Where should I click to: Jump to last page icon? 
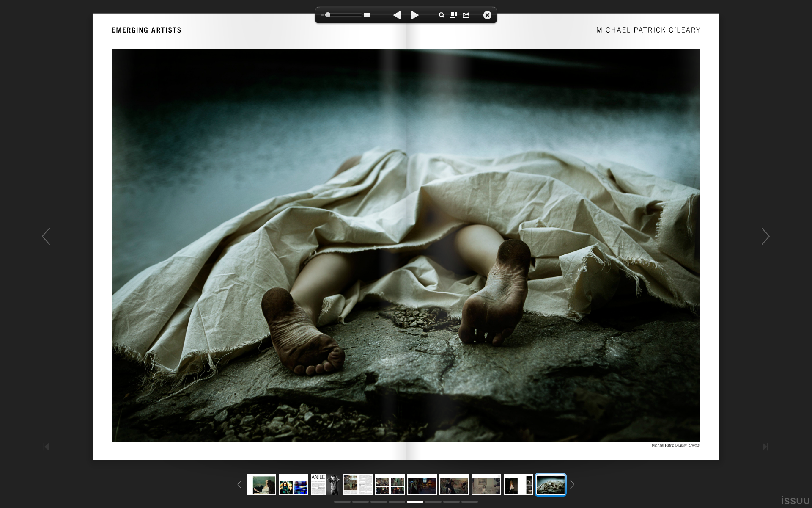click(765, 447)
